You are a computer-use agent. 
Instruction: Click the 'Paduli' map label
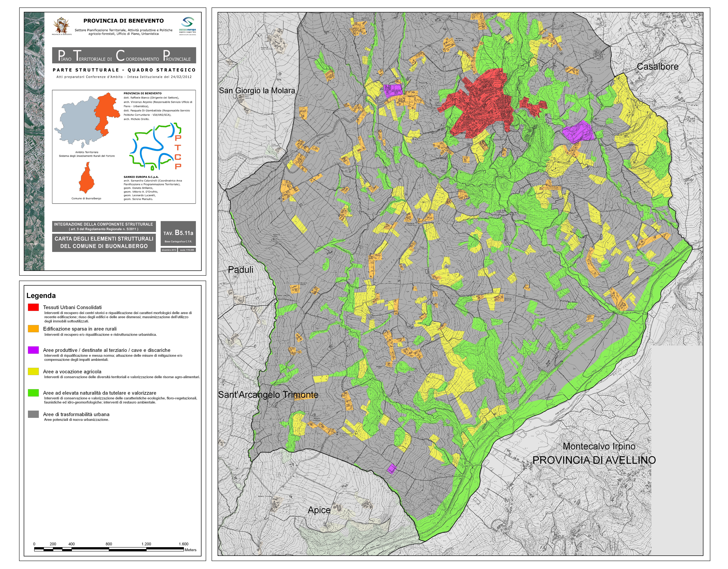[241, 270]
